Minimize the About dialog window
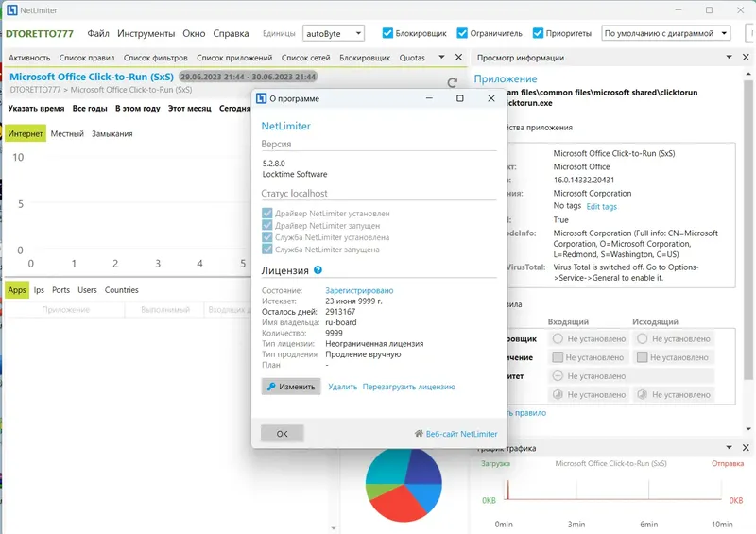The width and height of the screenshot is (756, 534). (429, 98)
